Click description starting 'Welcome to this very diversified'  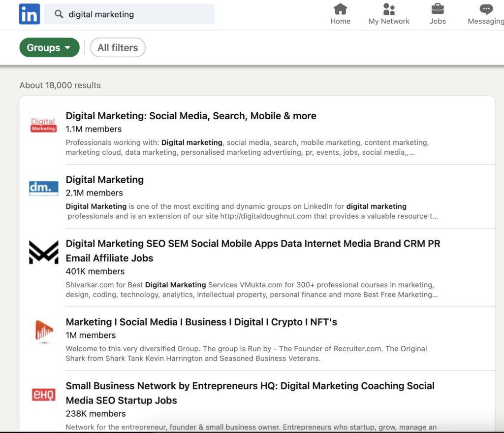pyautogui.click(x=246, y=354)
